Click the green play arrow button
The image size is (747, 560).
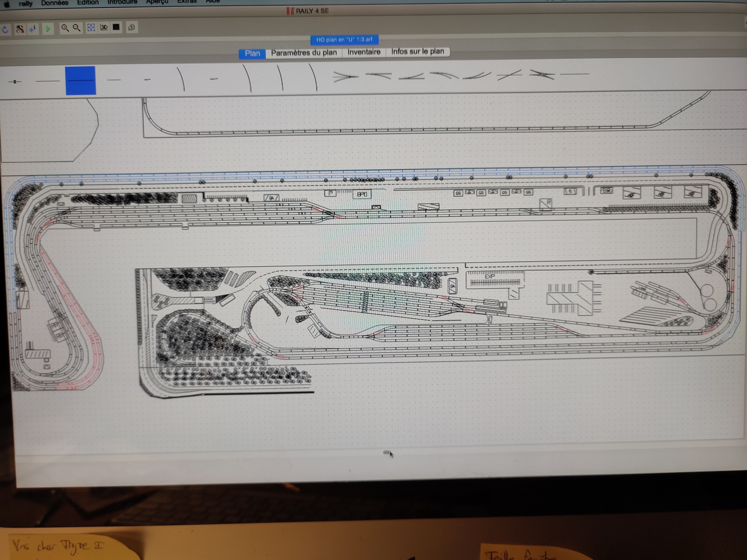point(48,29)
